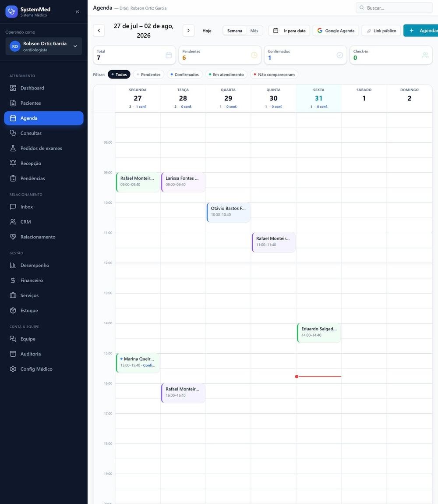Click the Recepção bell icon
Screen dimensions: 438x504
tap(13, 163)
